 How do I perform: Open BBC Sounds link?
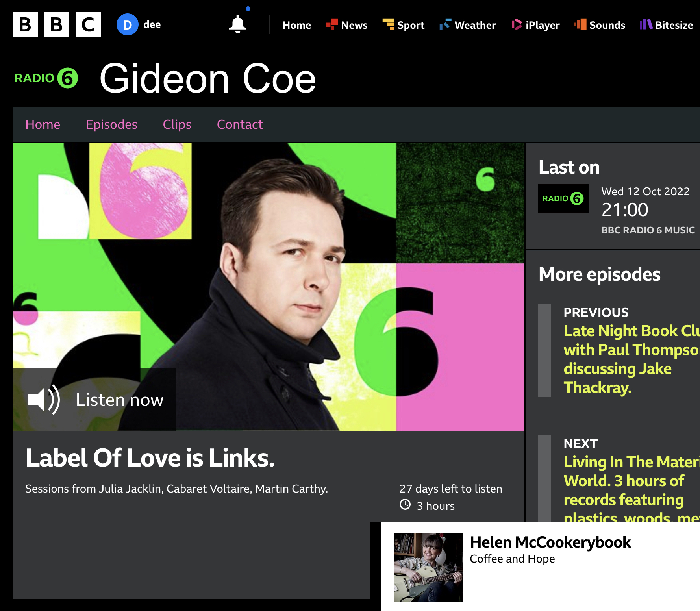click(x=600, y=25)
